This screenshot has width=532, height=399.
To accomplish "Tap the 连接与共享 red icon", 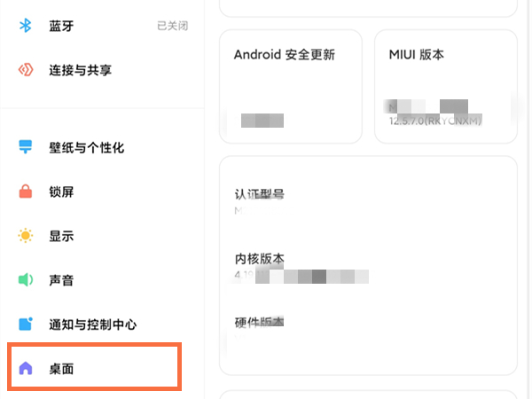I will 26,70.
